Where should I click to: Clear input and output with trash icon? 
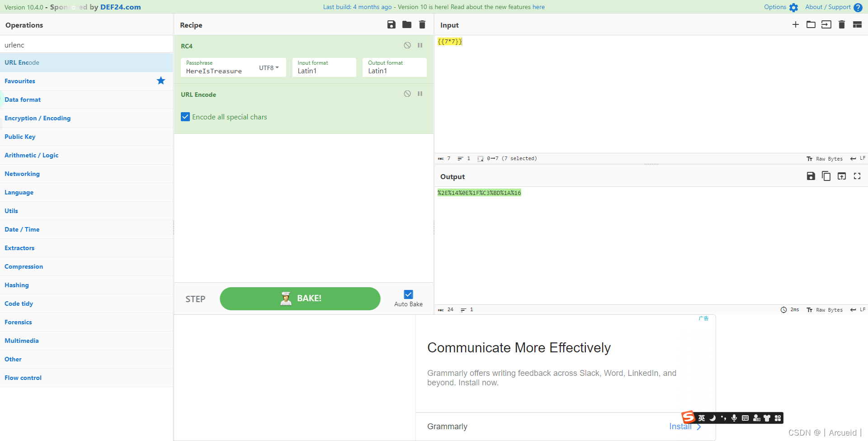(842, 24)
